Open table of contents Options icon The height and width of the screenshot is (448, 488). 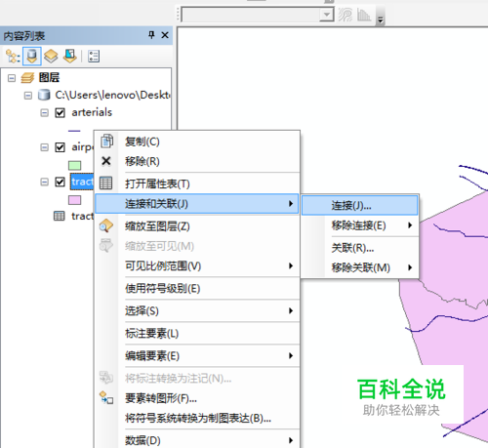coord(94,56)
